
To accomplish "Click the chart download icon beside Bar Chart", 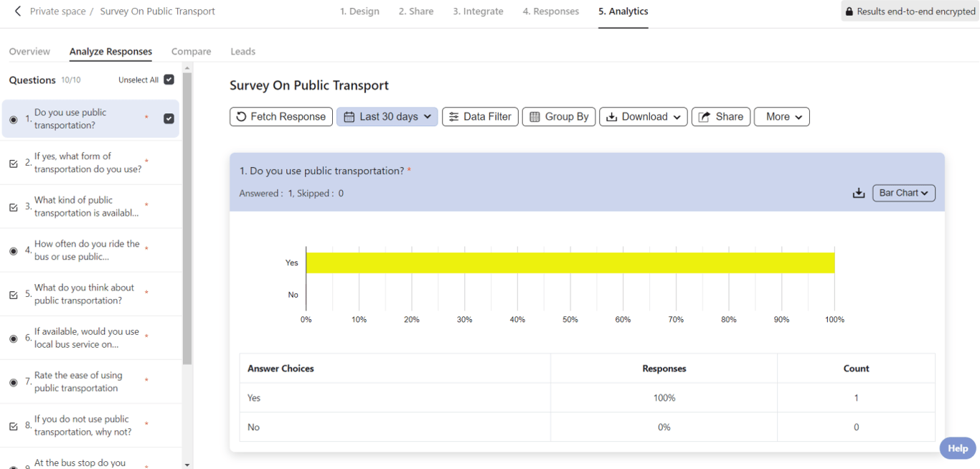I will click(x=858, y=193).
